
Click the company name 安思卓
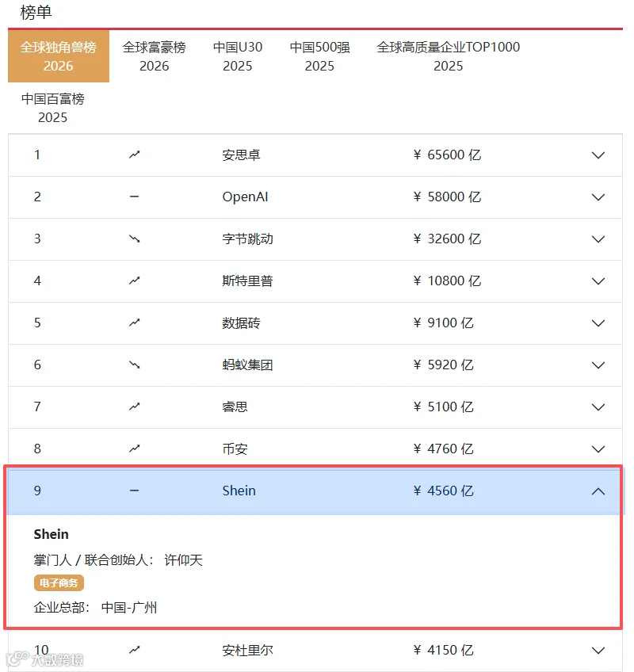coord(242,155)
